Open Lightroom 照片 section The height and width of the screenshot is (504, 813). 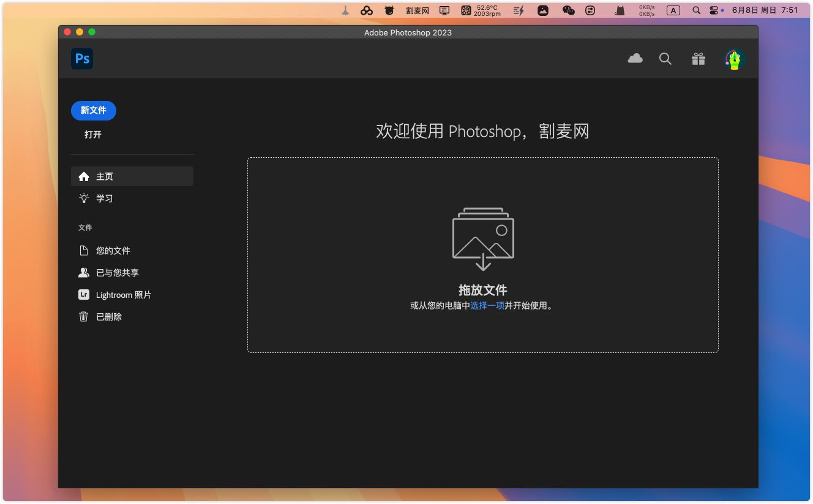(x=123, y=295)
